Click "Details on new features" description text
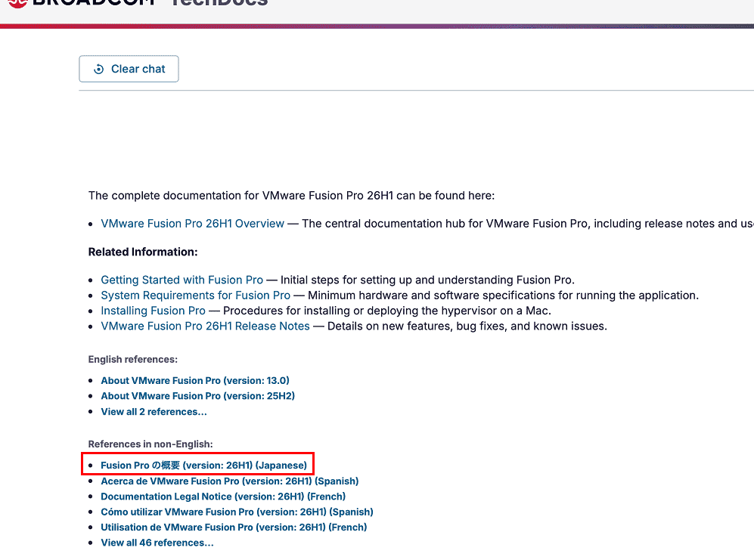Image resolution: width=754 pixels, height=560 pixels. (x=467, y=326)
